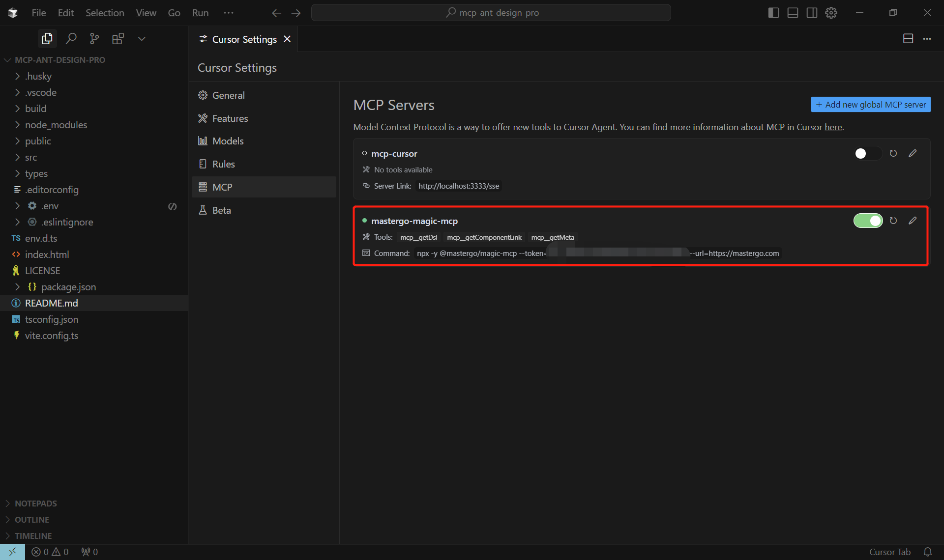
Task: Open the Extensions view icon
Action: click(118, 39)
